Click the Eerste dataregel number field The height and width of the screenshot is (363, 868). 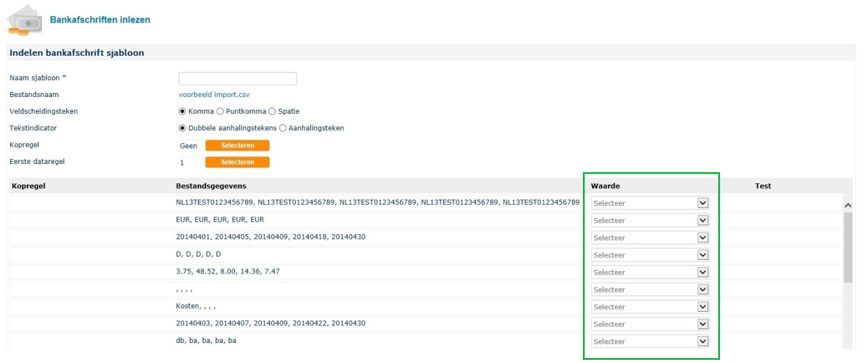point(189,162)
